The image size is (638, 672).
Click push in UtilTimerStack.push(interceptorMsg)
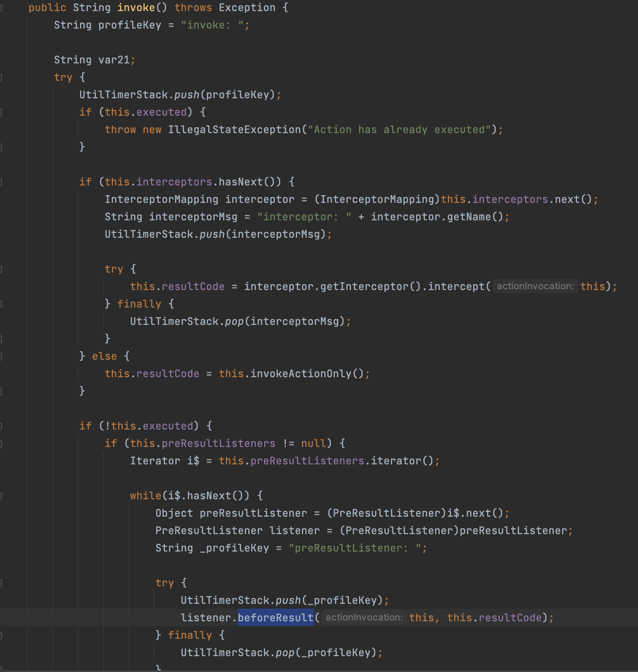(x=212, y=234)
